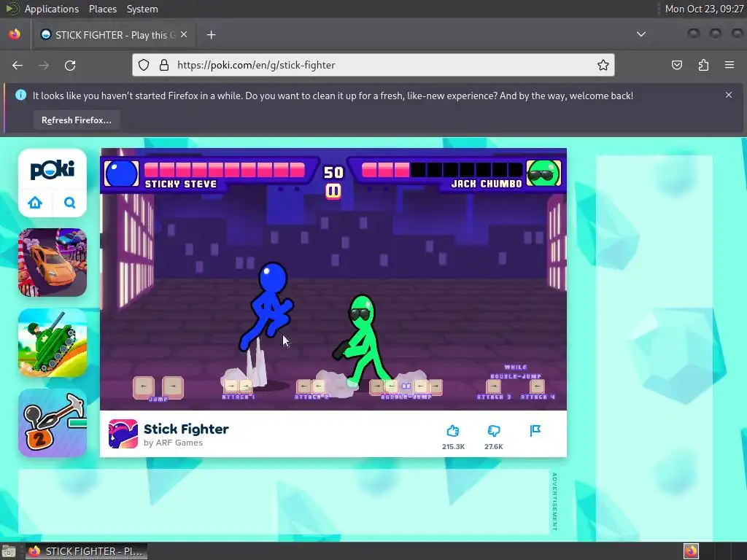This screenshot has width=747, height=560.
Task: Click the date and time clock
Action: tap(704, 9)
